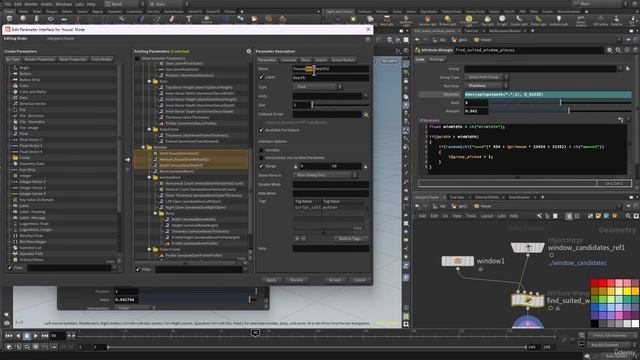Jump to first frame in playbar

tap(9, 336)
